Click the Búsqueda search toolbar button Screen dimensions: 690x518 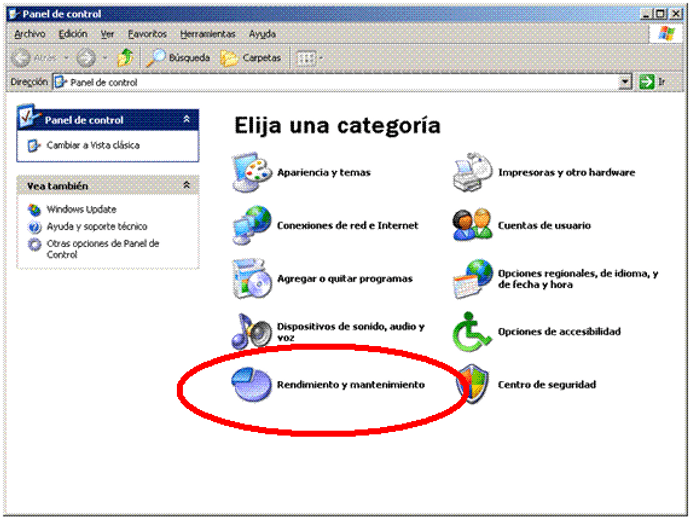point(178,58)
